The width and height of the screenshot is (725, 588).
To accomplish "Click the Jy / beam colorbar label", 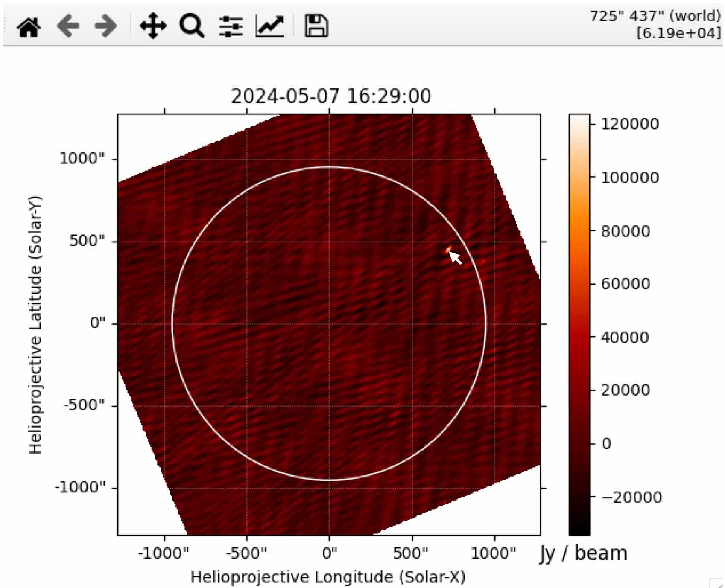I will tap(583, 553).
